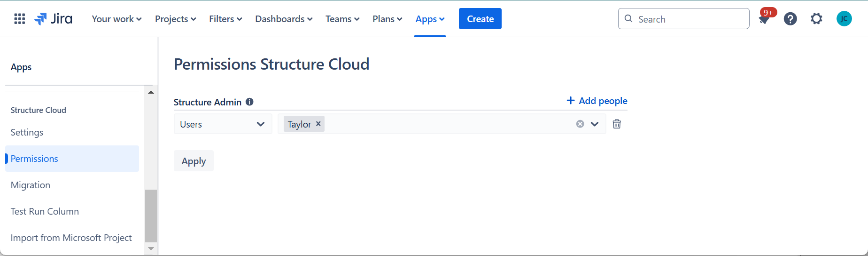The height and width of the screenshot is (256, 868).
Task: Click the blue Create button
Action: tap(480, 19)
